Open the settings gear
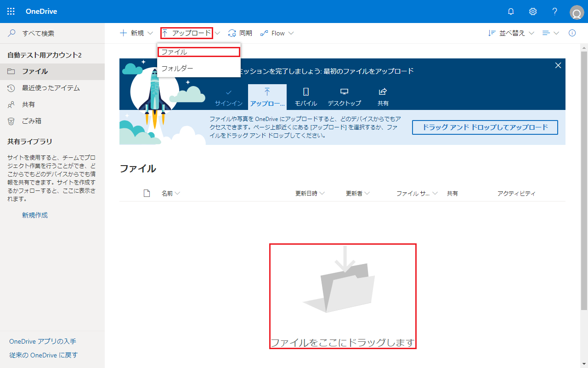 [x=533, y=11]
